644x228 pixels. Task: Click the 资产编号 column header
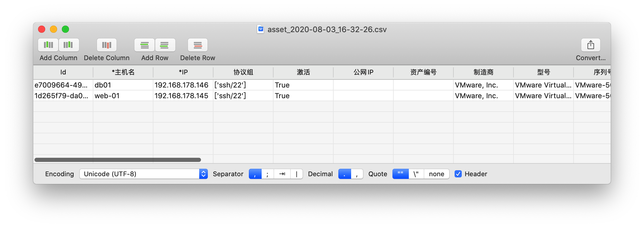(423, 72)
